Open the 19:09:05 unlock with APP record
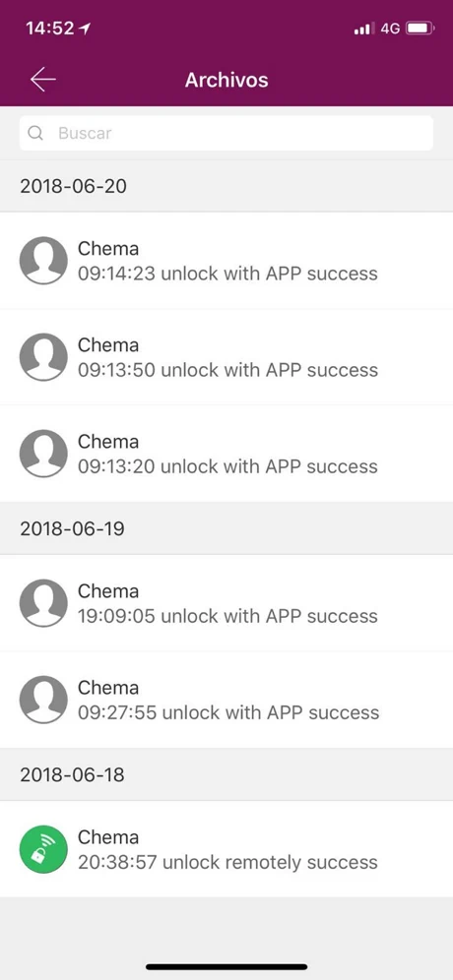The image size is (453, 980). (226, 603)
